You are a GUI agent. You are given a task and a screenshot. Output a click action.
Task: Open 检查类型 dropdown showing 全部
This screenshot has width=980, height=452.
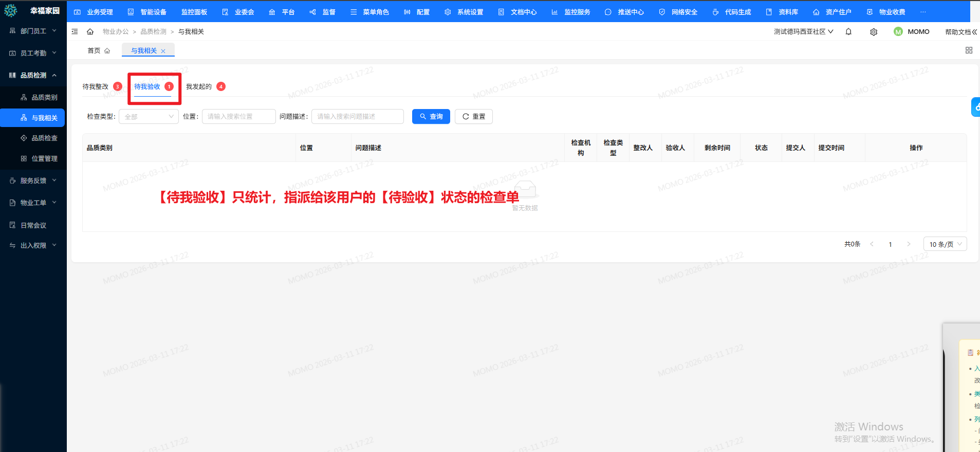coord(149,117)
